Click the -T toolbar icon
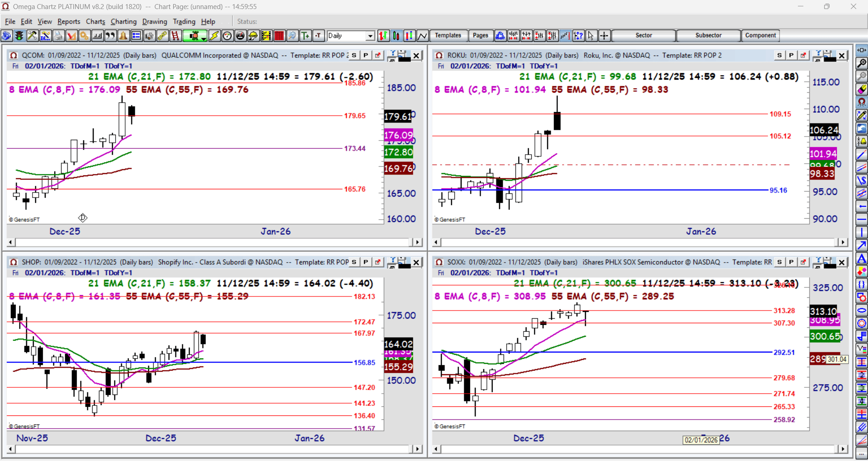868x461 pixels. point(319,36)
